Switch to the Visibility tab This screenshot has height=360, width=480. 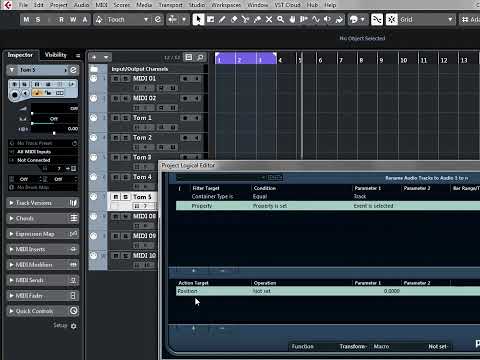tap(56, 55)
